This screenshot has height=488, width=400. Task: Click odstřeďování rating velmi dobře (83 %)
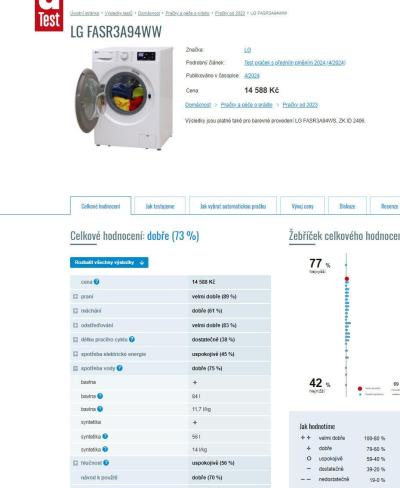coord(214,325)
